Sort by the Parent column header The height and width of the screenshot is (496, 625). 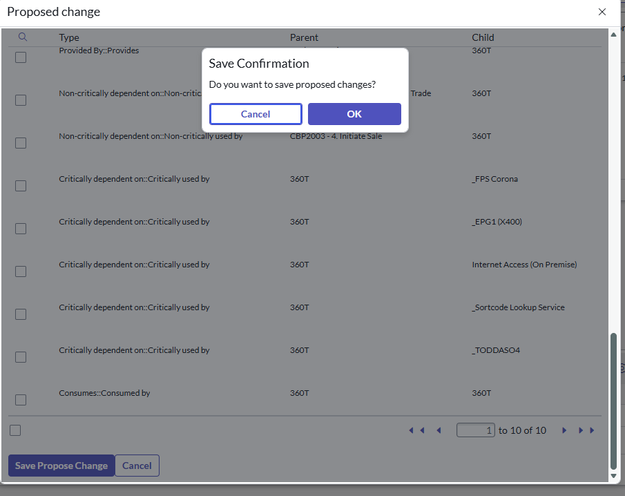click(304, 38)
